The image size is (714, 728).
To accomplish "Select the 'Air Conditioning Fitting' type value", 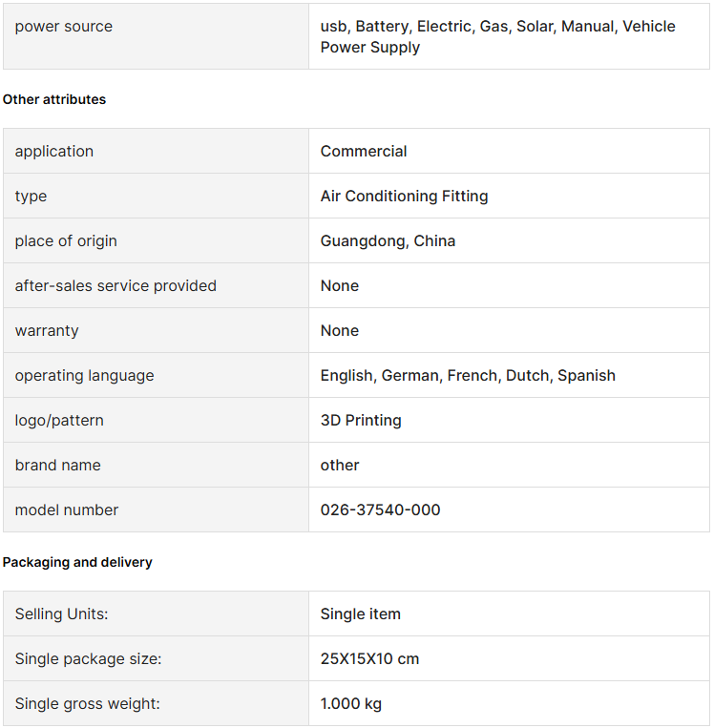I will coord(404,196).
